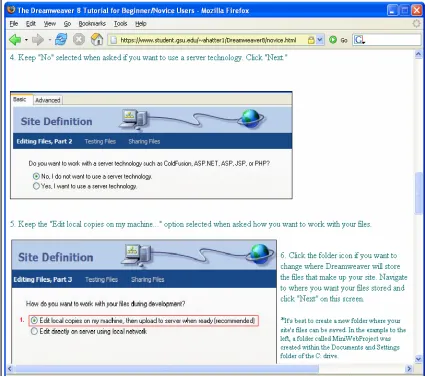Minimize the Firefox window
This screenshot has height=377, width=425.
pos(393,10)
